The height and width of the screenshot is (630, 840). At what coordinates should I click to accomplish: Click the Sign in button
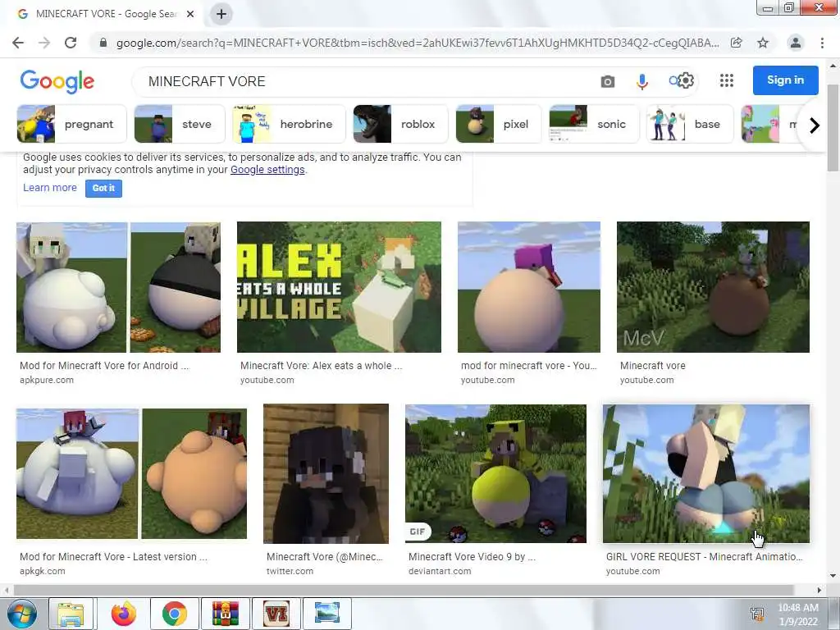(785, 80)
